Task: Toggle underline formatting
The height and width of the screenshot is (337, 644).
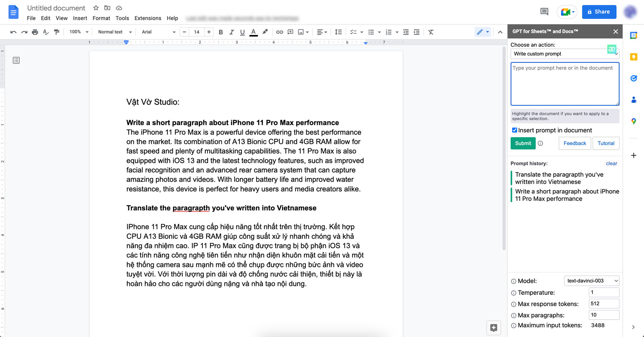Action: point(242,32)
